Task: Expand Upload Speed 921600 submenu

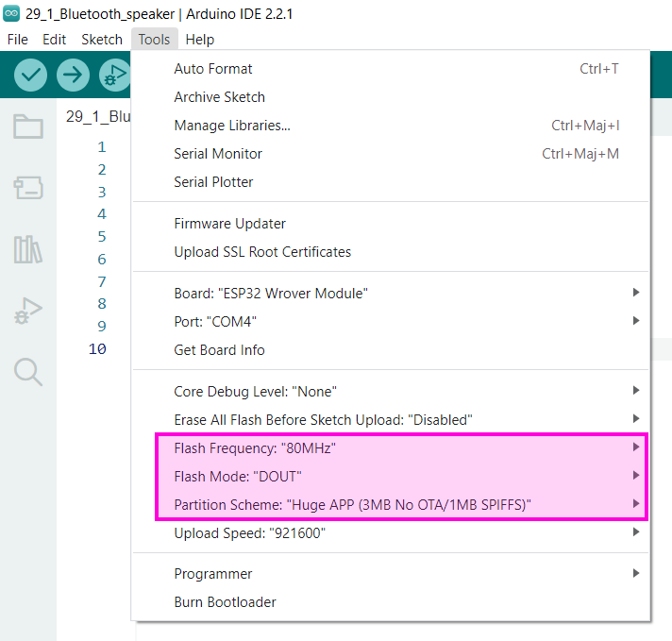Action: point(391,533)
